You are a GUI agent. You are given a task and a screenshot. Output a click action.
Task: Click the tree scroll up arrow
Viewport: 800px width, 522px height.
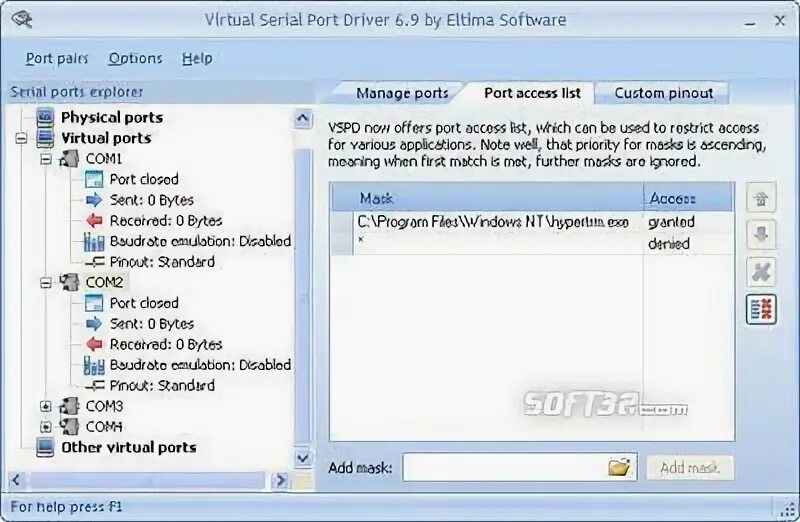[303, 119]
